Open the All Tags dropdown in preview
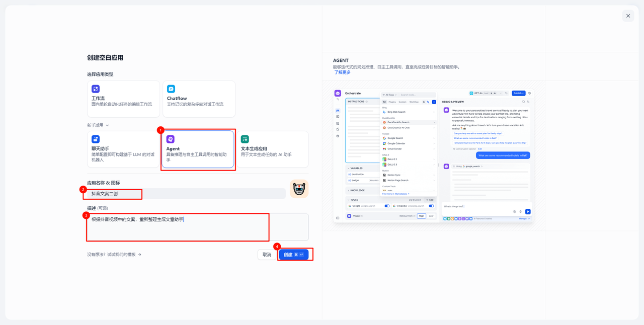Screen dimensions: 644x325 (x=390, y=95)
